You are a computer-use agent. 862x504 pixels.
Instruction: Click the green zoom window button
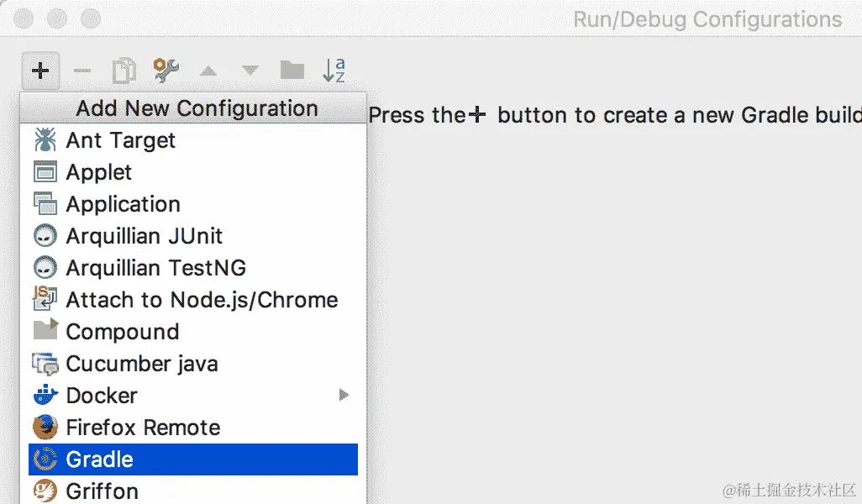(91, 18)
